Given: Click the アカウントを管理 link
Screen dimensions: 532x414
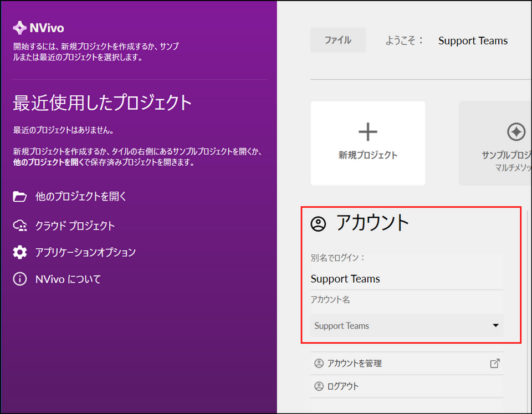Looking at the screenshot, I should (355, 364).
